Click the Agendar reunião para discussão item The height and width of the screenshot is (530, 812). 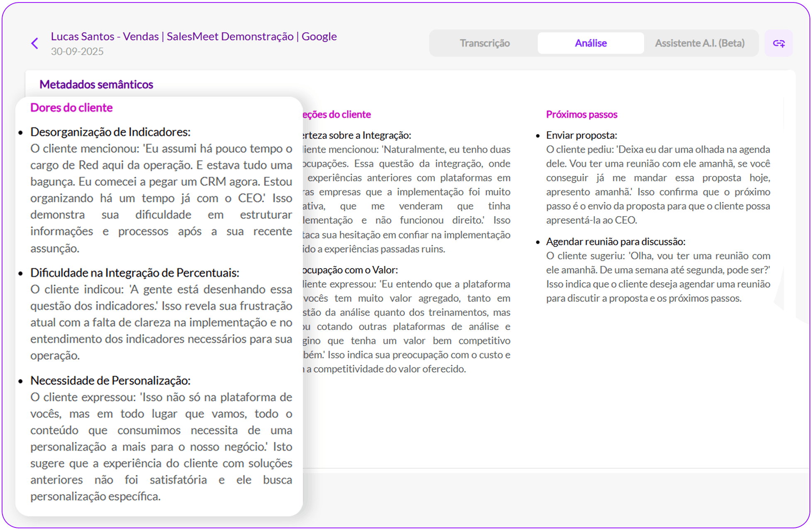(x=615, y=242)
